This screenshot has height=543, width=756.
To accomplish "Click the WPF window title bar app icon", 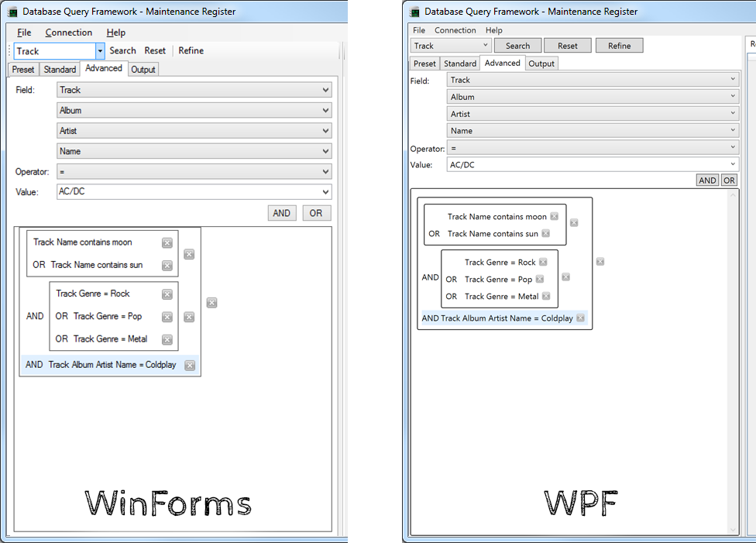I will point(414,12).
